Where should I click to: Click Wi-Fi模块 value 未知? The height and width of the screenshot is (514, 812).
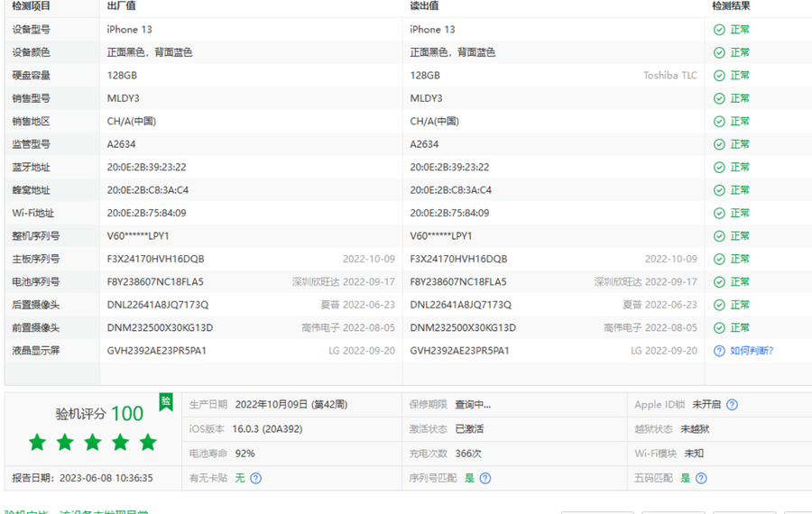(x=694, y=454)
